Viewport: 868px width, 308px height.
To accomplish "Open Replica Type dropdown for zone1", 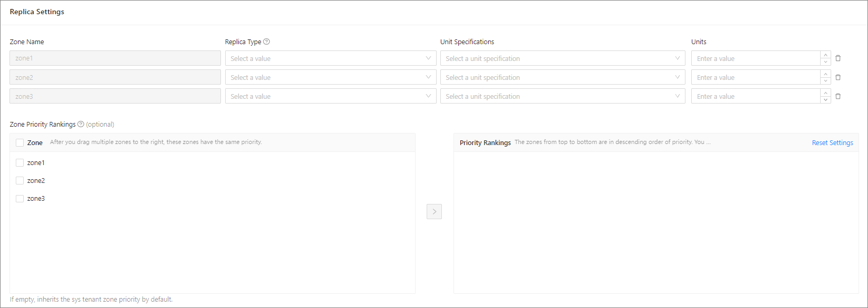I will click(x=330, y=58).
